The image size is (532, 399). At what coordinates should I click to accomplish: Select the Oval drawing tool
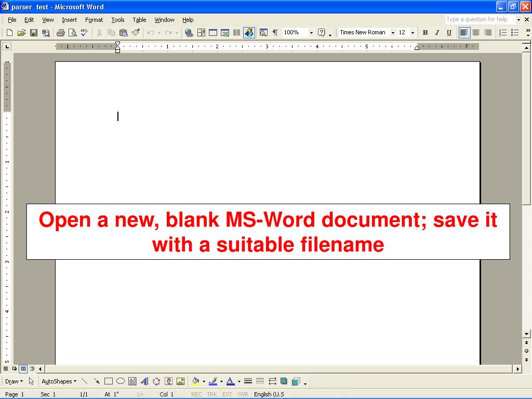point(121,381)
